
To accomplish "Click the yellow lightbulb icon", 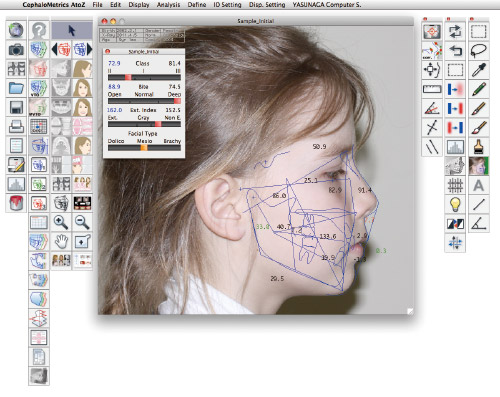I will point(455,204).
